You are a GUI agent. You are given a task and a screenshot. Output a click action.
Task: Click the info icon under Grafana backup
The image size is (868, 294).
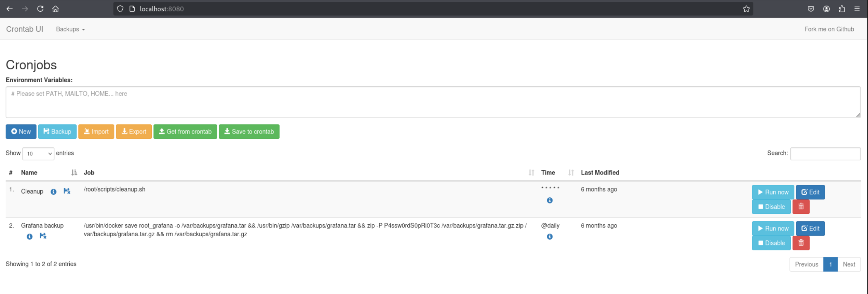coord(30,236)
